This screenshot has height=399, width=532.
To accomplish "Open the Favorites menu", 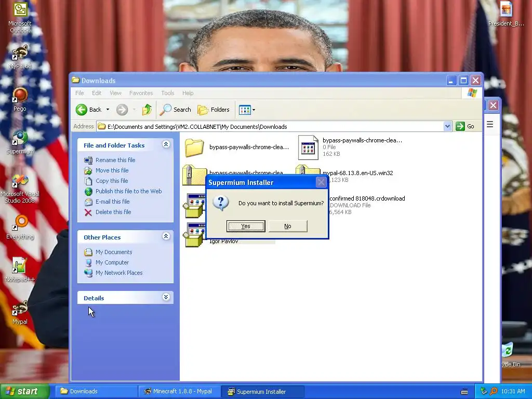I will [x=141, y=93].
